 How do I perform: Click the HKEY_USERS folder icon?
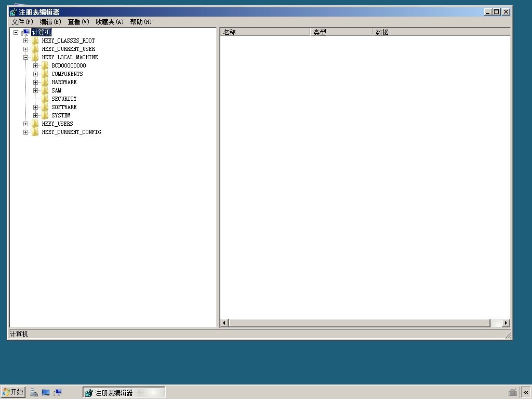[35, 124]
